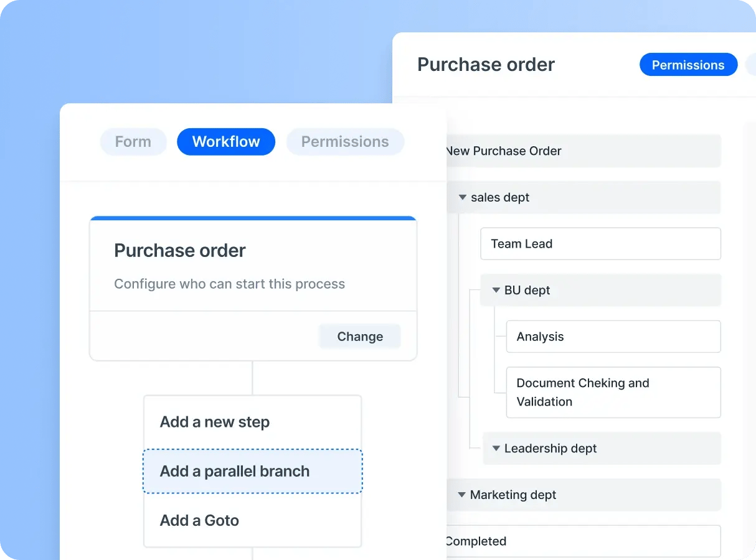
Task: Click the Purchase order step card
Action: (253, 264)
